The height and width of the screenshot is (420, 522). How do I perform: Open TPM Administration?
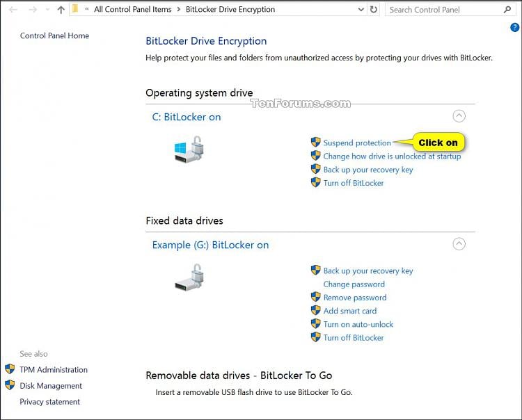click(54, 370)
